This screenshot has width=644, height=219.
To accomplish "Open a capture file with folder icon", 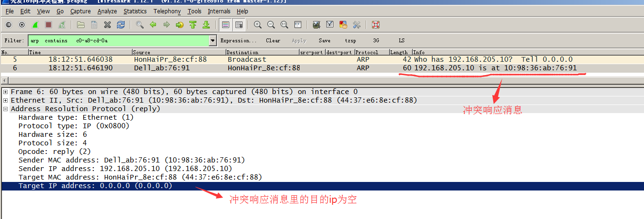I will tap(81, 25).
